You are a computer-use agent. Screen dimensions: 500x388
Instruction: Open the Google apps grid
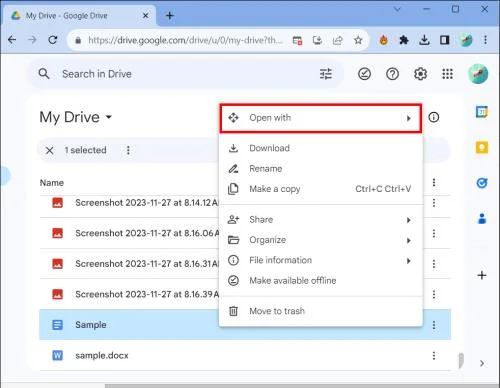pos(447,74)
